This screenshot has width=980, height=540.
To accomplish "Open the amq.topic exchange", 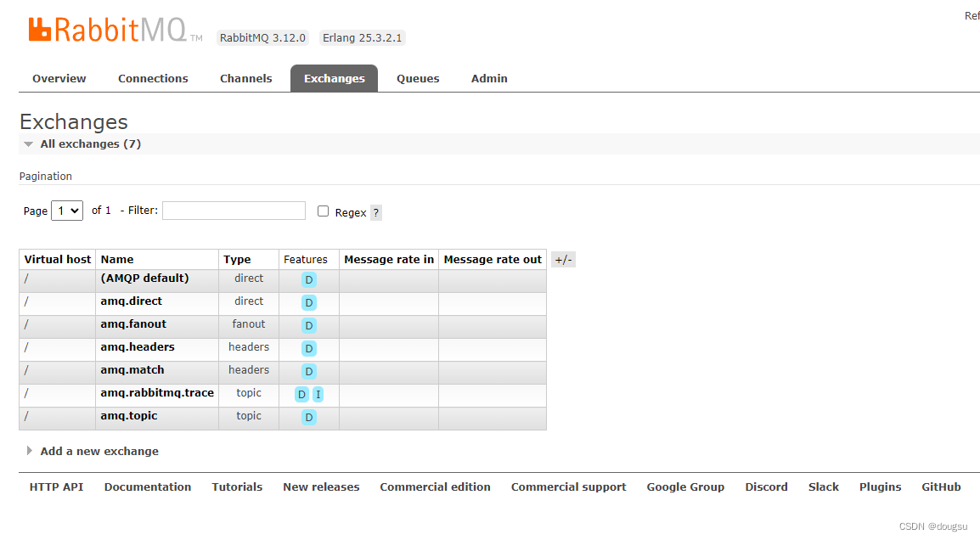I will click(129, 416).
